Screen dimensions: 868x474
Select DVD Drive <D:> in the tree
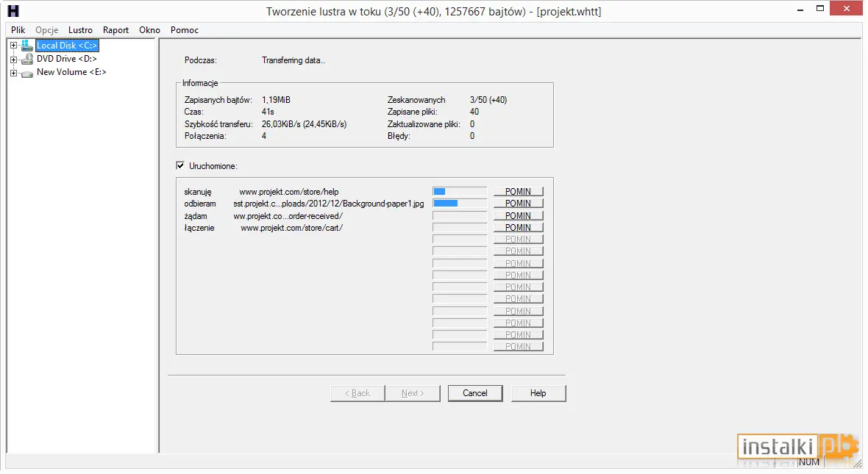[66, 59]
